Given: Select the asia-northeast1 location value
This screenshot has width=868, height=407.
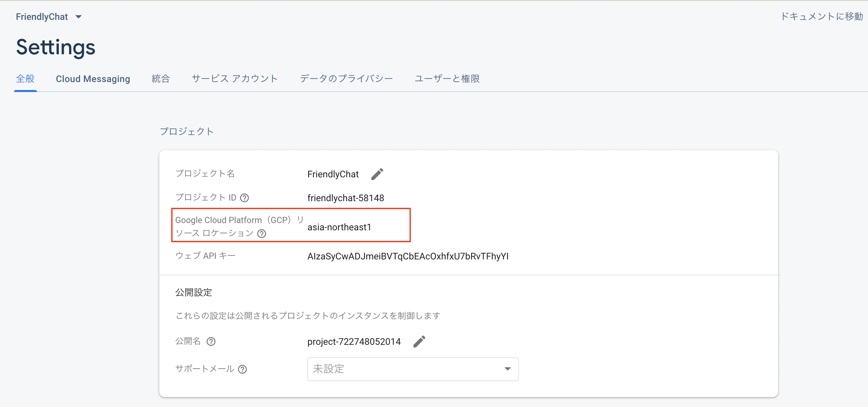Looking at the screenshot, I should tap(339, 227).
